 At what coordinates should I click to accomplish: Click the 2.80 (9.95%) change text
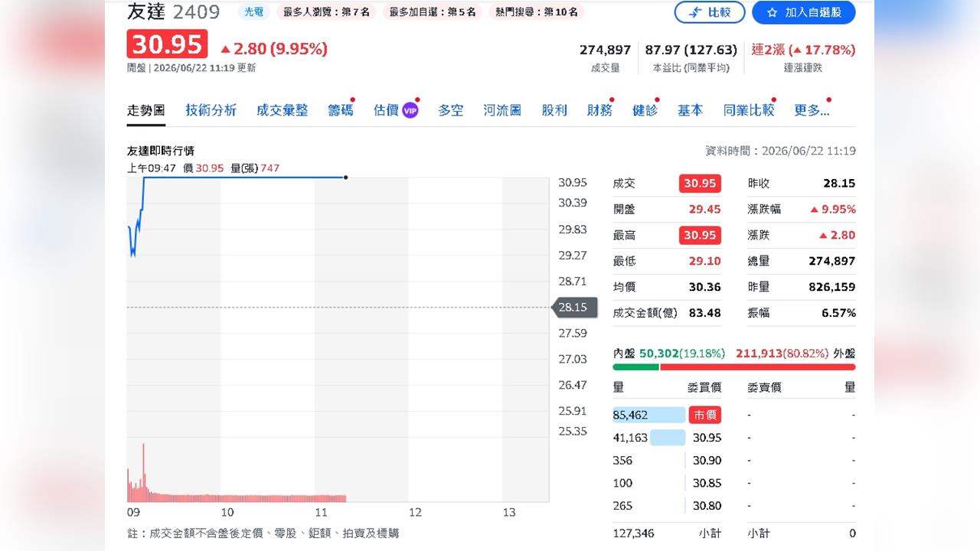click(x=273, y=49)
